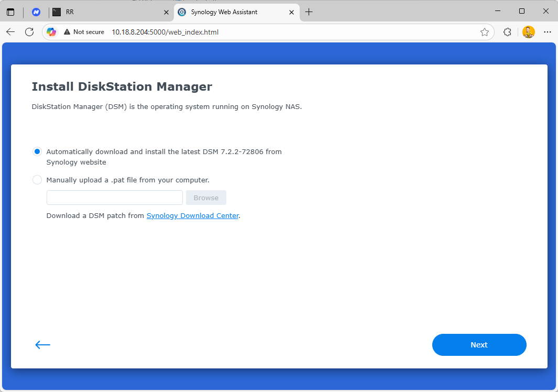
Task: Close the Synology Web Assistant tab
Action: (291, 12)
